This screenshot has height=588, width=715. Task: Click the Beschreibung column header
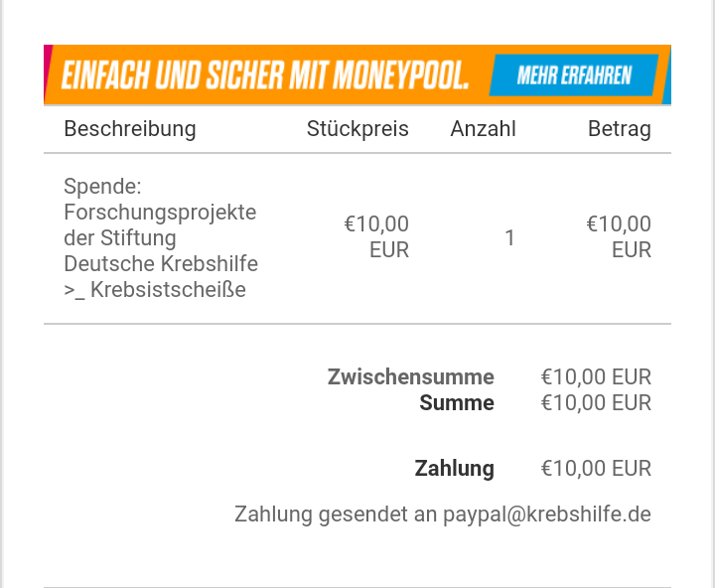point(130,129)
